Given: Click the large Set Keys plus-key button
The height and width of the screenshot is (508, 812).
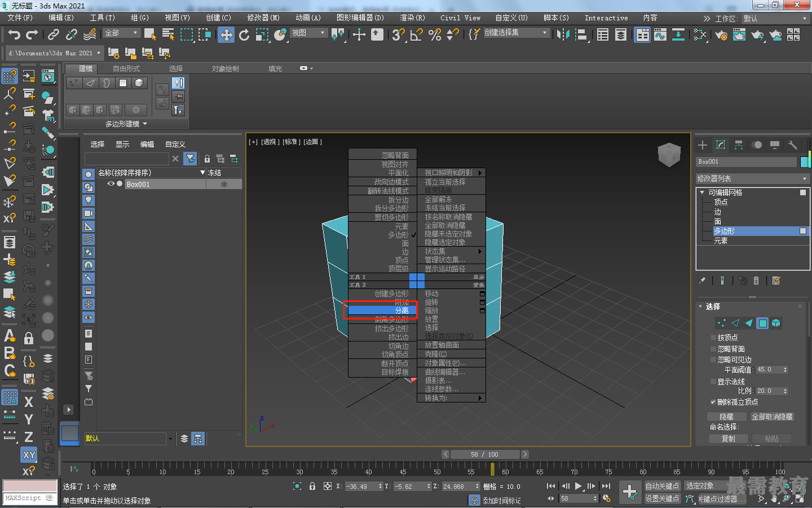Looking at the screenshot, I should [630, 492].
